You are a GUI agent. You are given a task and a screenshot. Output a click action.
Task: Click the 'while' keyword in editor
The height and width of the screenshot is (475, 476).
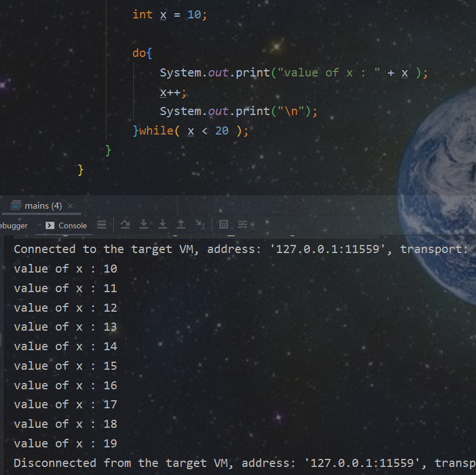156,131
